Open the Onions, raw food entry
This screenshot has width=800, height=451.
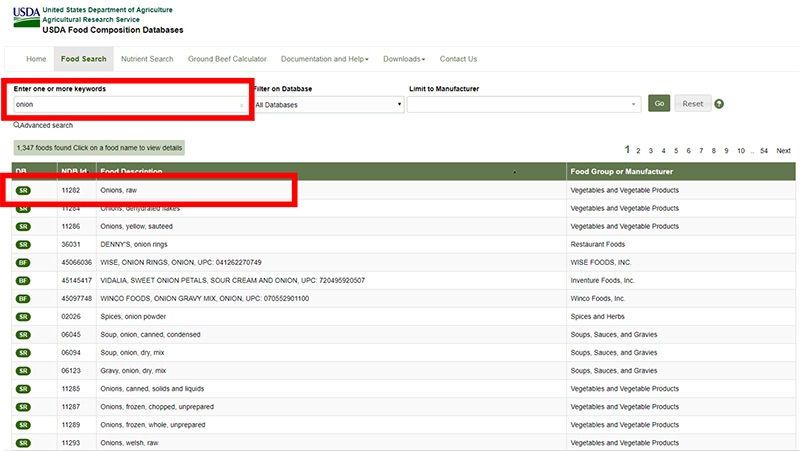(118, 190)
